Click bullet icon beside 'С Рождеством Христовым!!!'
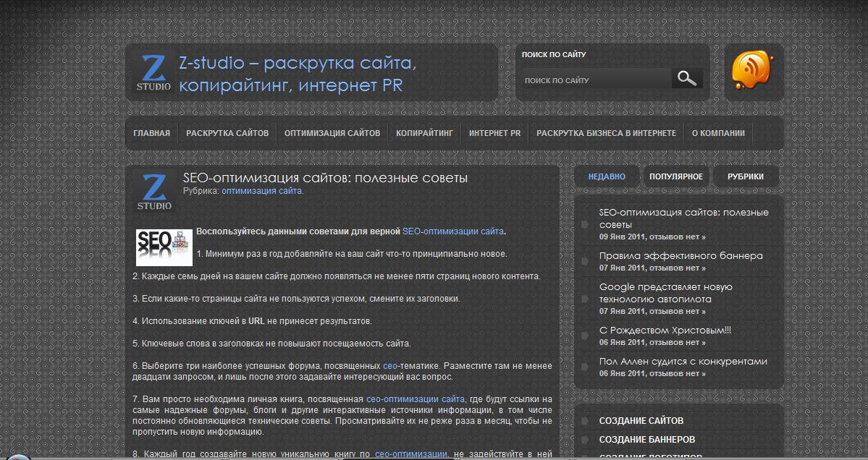 (x=584, y=336)
